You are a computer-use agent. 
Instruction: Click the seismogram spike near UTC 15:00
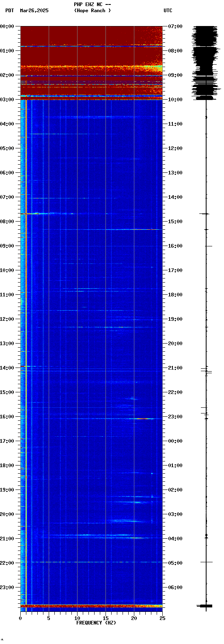point(204,213)
